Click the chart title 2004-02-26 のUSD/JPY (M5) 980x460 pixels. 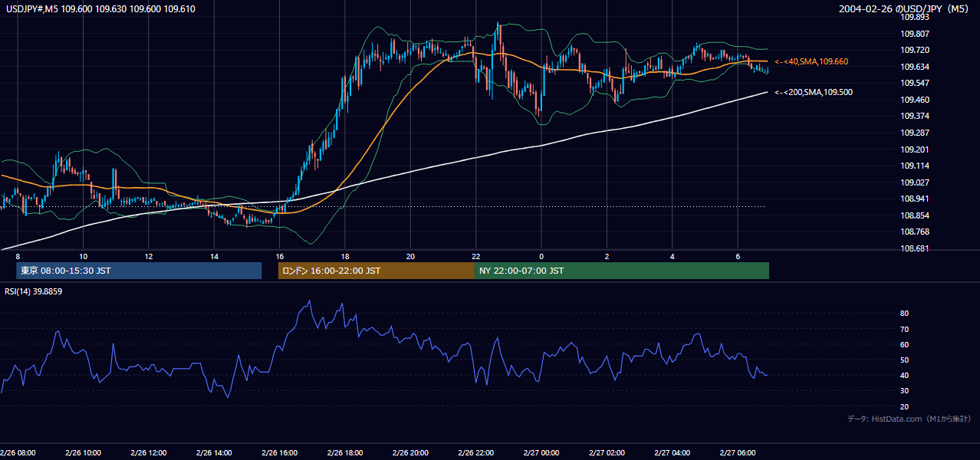point(905,9)
